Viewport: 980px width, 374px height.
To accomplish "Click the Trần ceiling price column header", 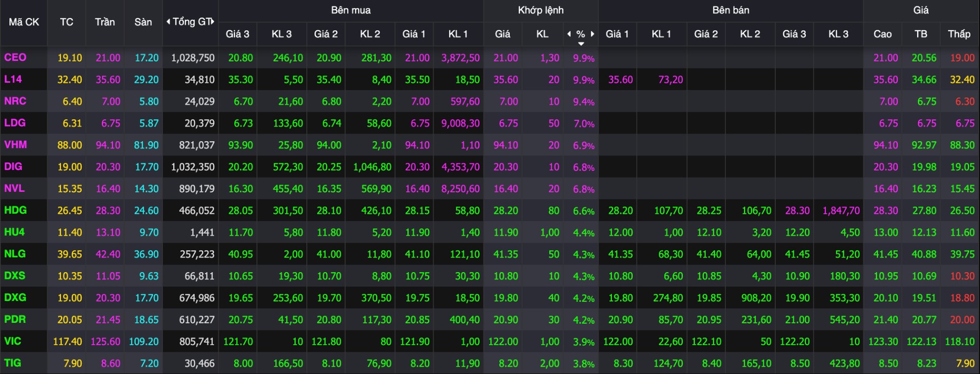I will pyautogui.click(x=105, y=22).
